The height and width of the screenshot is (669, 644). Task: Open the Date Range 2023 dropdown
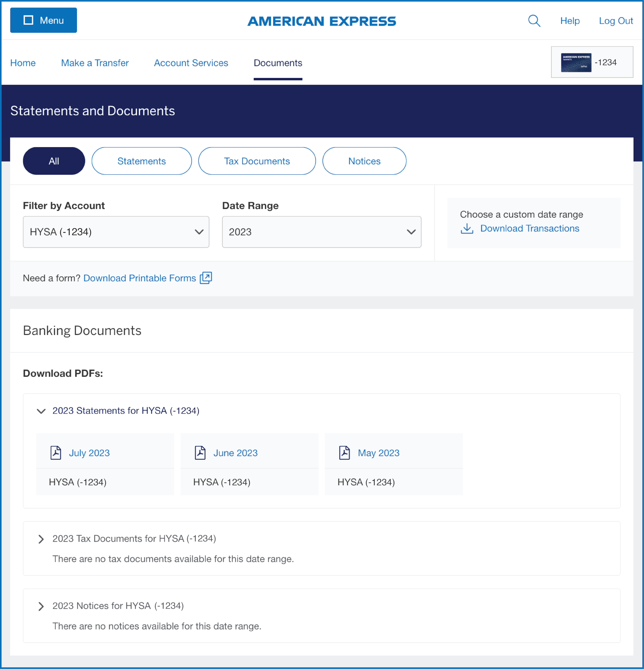pyautogui.click(x=321, y=232)
